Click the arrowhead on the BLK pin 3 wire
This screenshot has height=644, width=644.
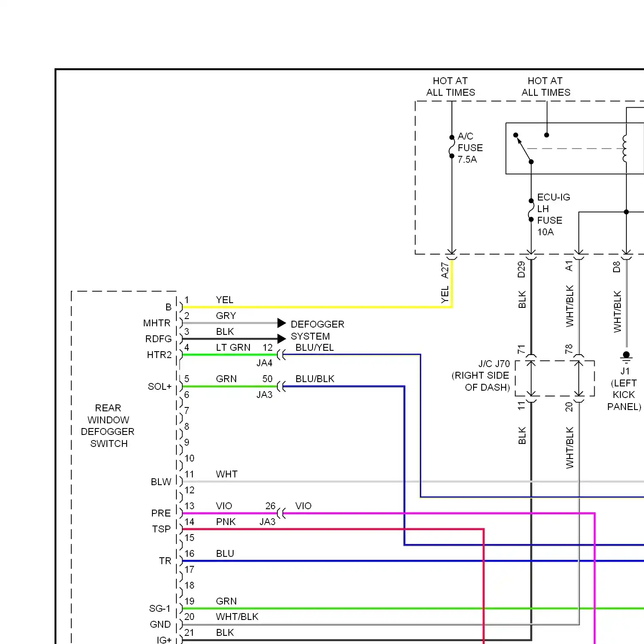point(282,339)
